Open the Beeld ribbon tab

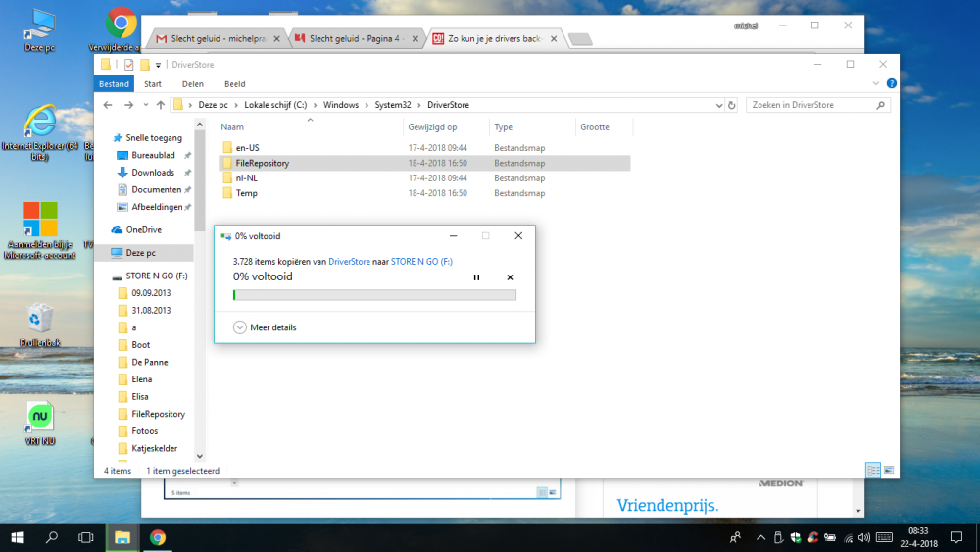[x=235, y=83]
